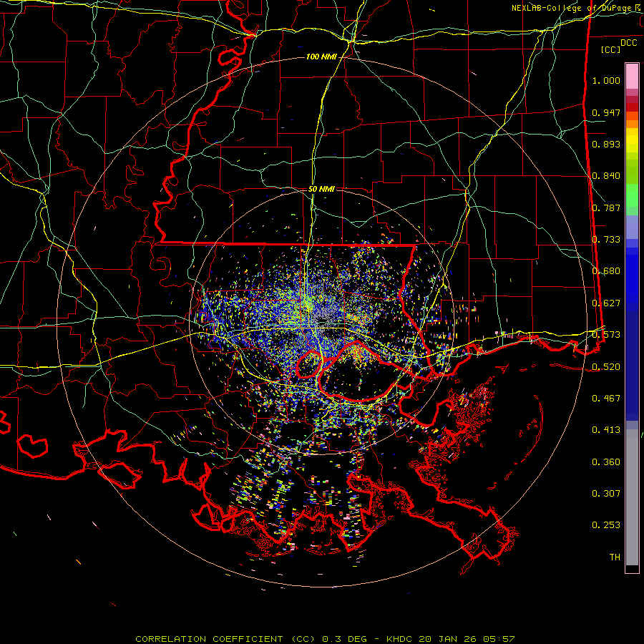Click the 0.520 scale value
Screen dimensions: 644x644
(x=606, y=367)
